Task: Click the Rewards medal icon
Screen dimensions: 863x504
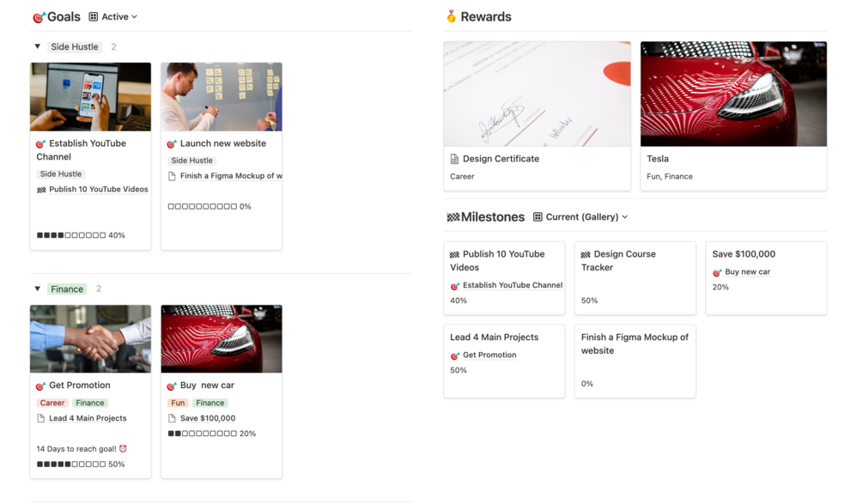Action: click(x=451, y=16)
